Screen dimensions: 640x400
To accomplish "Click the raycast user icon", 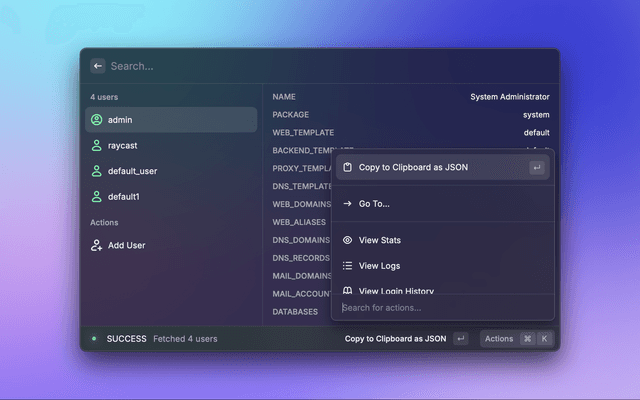I will 96,145.
